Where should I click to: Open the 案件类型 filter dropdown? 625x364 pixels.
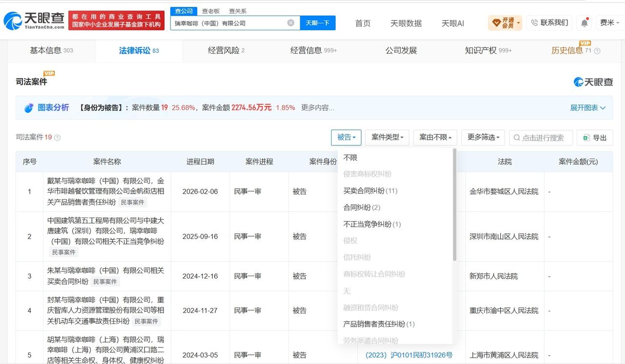coord(387,138)
